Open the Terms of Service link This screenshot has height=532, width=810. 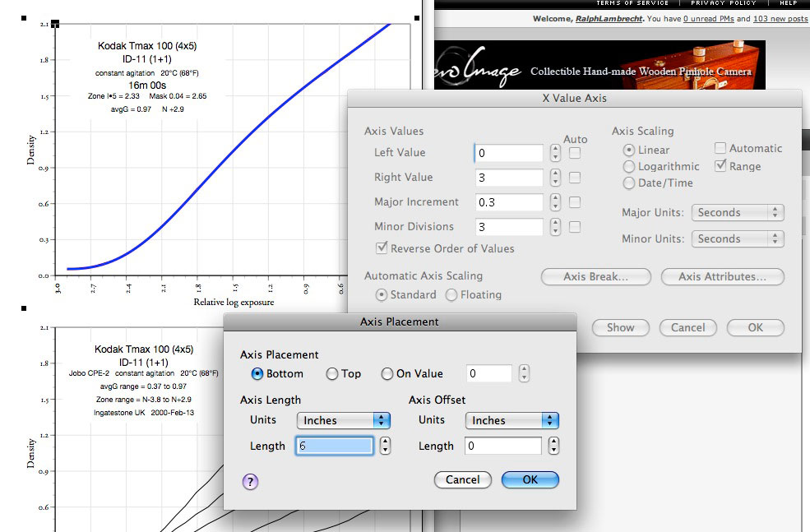pos(632,3)
